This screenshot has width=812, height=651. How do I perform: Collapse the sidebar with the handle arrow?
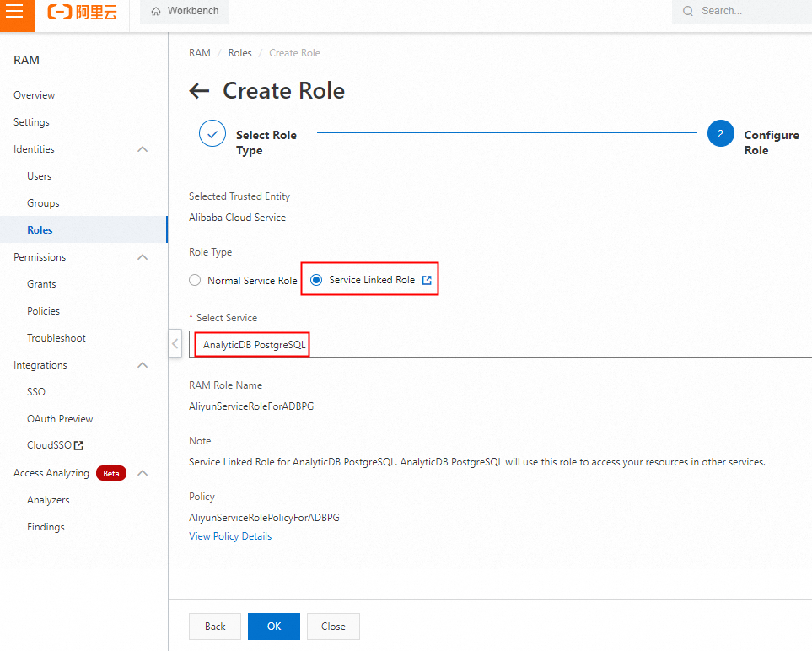tap(175, 343)
